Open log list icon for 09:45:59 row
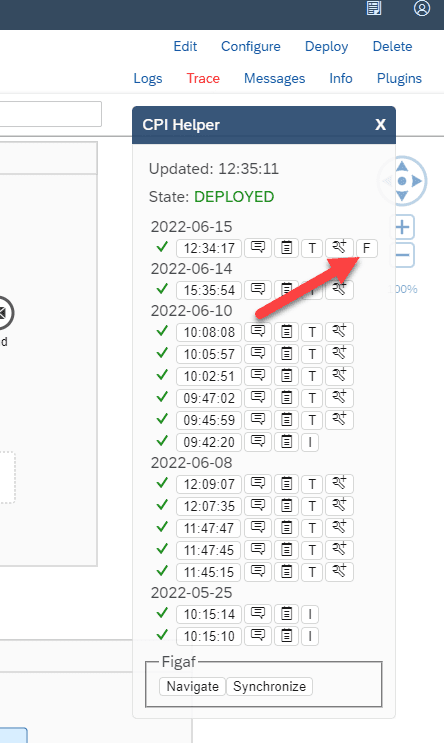Screen dimensions: 444x743 click(286, 420)
